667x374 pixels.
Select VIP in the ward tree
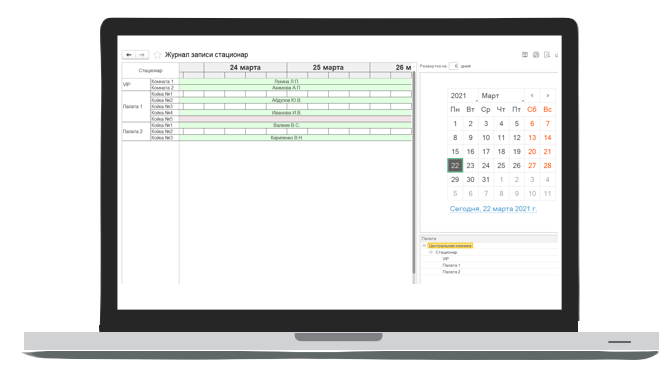click(446, 259)
